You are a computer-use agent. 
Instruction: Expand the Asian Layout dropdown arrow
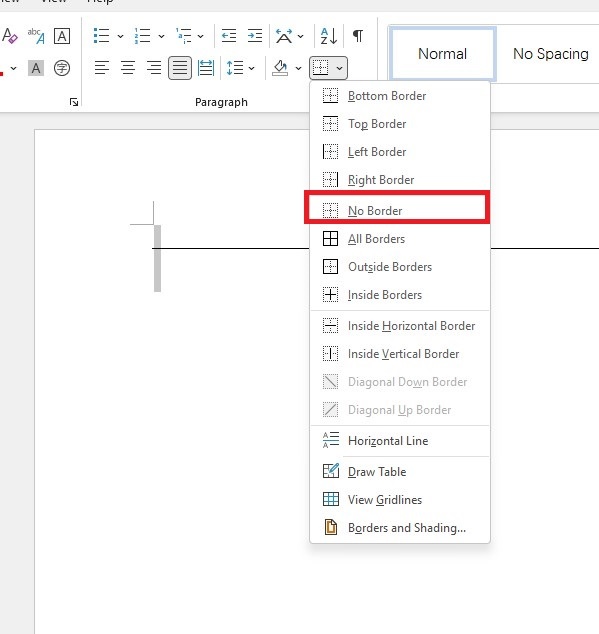[301, 36]
